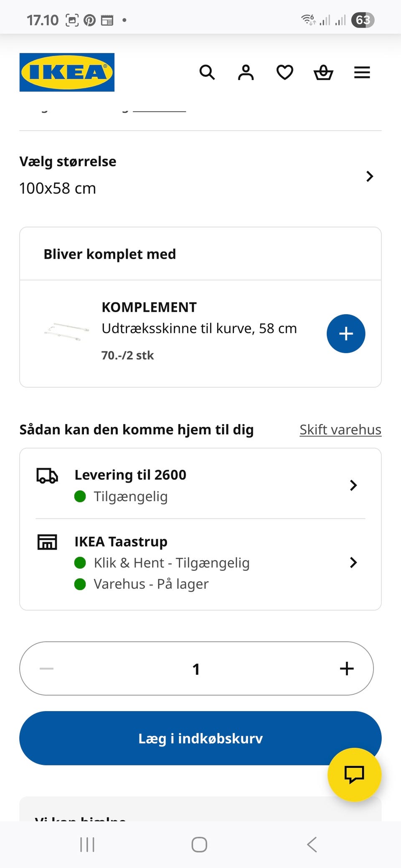The width and height of the screenshot is (401, 868).
Task: Open the shopping basket icon
Action: tap(323, 73)
